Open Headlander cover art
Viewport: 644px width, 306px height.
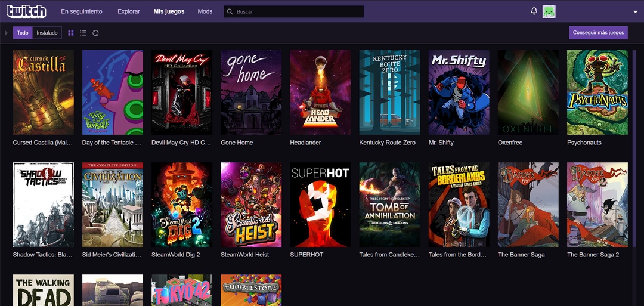[320, 92]
